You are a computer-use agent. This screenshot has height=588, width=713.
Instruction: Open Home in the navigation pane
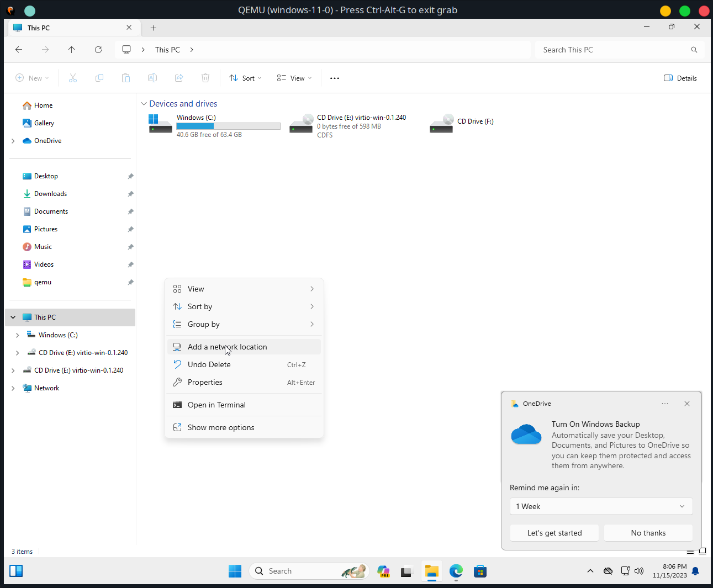click(x=70, y=105)
